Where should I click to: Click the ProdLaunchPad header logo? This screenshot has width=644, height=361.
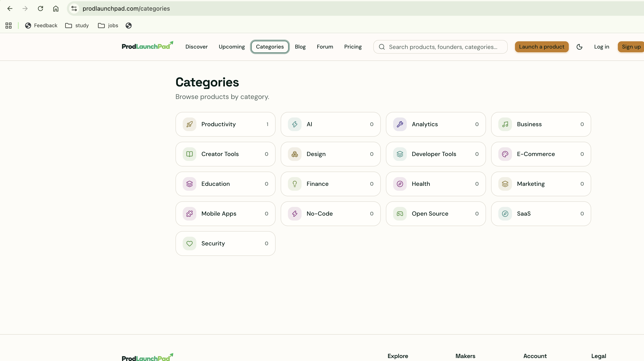148,46
